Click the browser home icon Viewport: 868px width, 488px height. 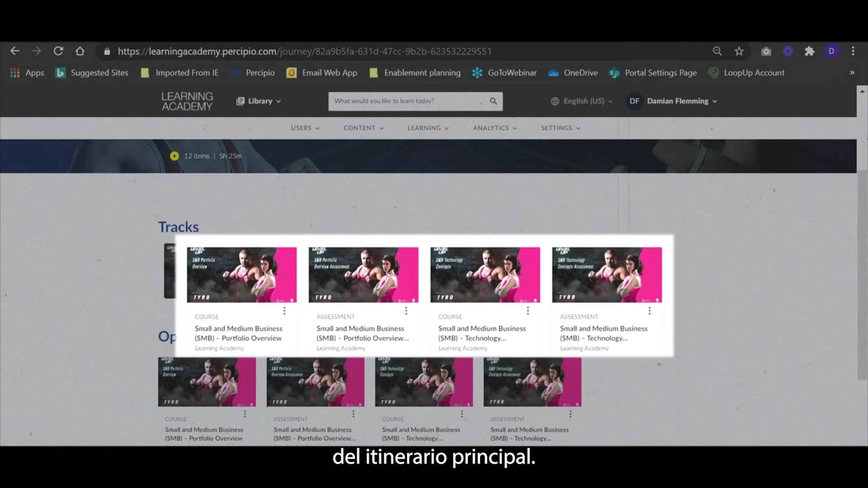click(80, 51)
